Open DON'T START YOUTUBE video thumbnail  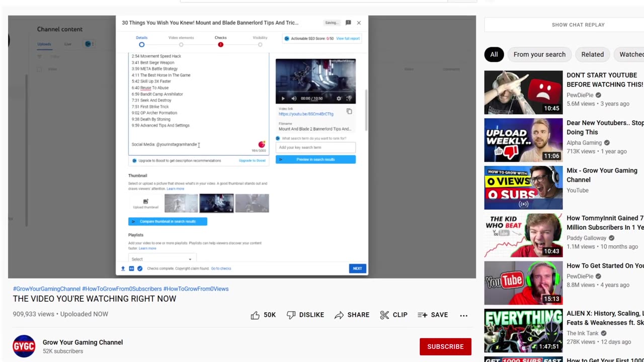point(523,93)
